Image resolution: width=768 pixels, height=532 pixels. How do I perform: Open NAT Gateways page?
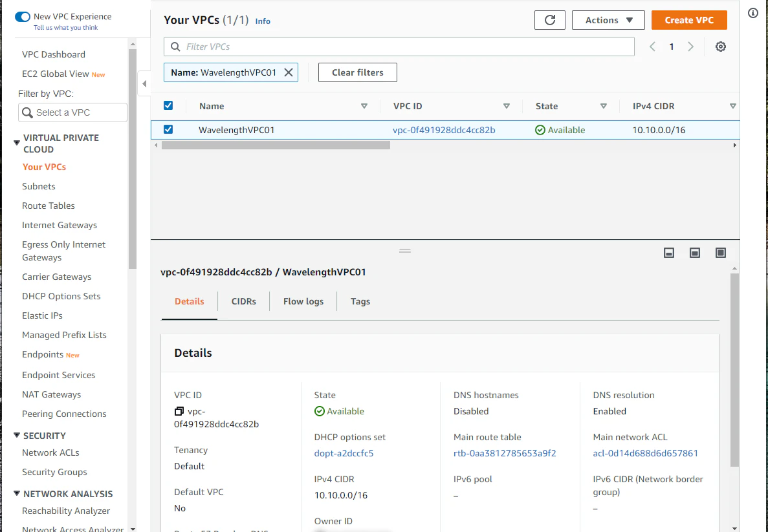[51, 394]
